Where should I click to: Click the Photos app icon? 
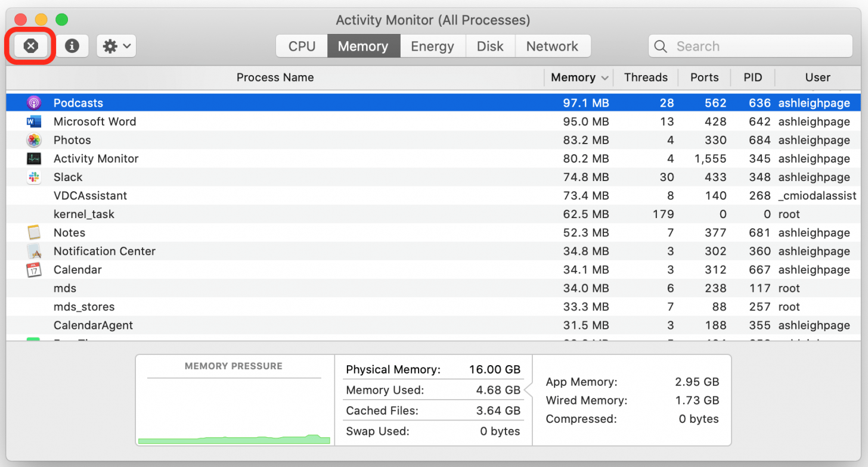(x=34, y=140)
